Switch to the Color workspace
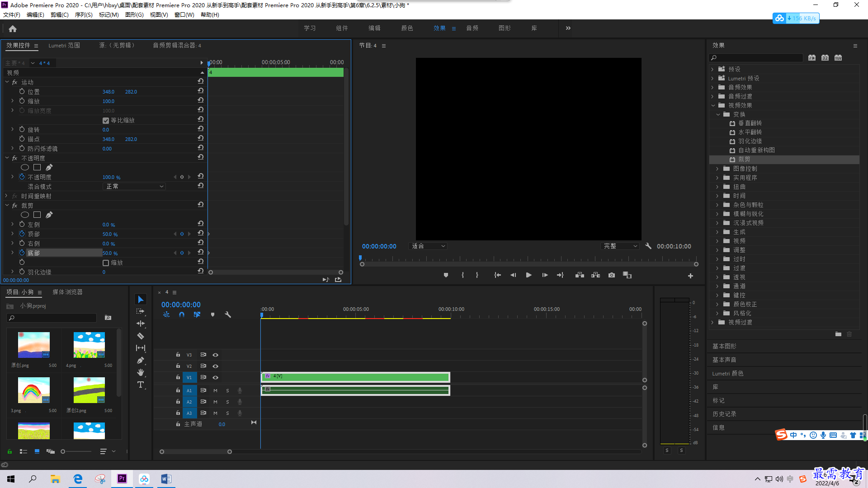Image resolution: width=868 pixels, height=488 pixels. (x=407, y=28)
